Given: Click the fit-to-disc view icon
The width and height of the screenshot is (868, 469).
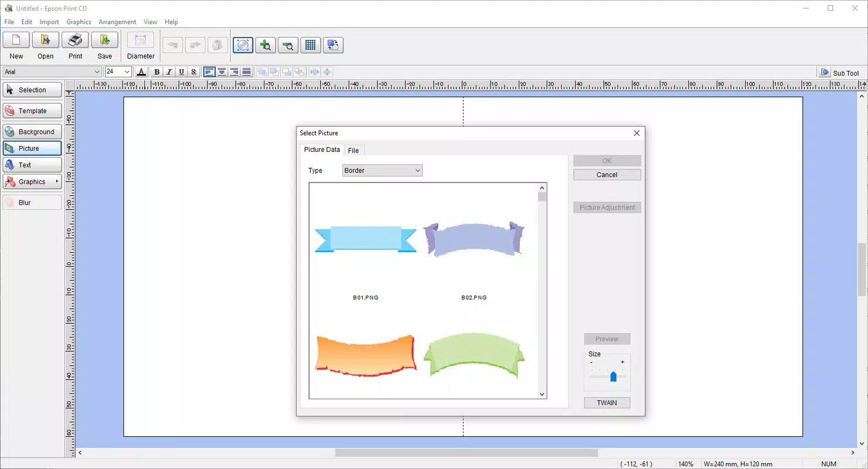Looking at the screenshot, I should [243, 45].
